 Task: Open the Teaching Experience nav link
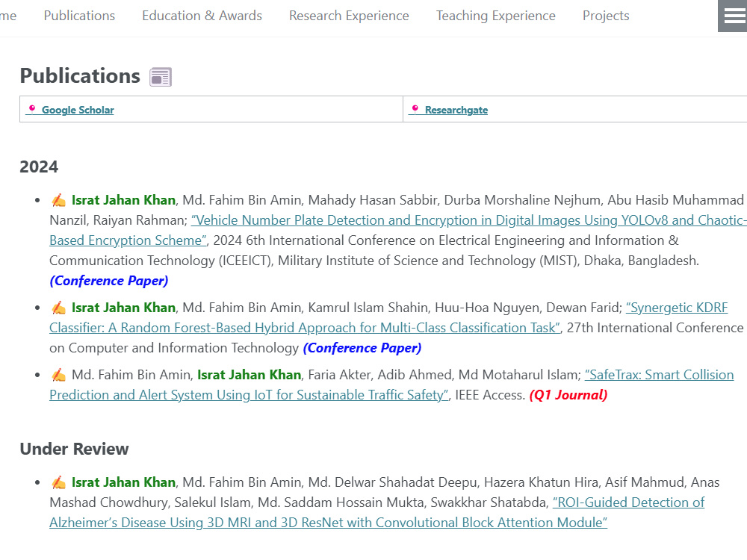coord(495,16)
